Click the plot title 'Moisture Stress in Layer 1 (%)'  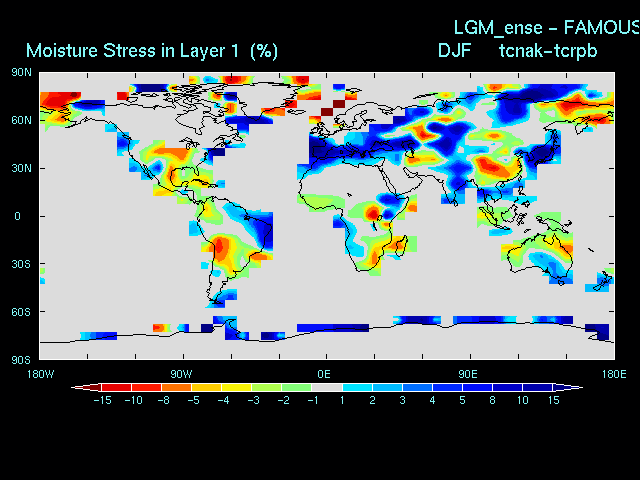coord(152,50)
